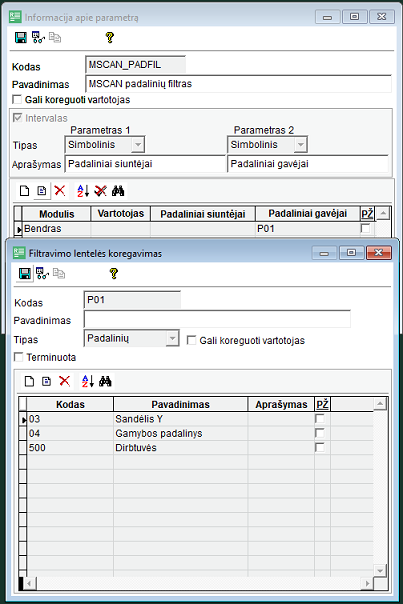Enable Gali koreguoti vartotojas beside Tipas Padalinių
Viewport: 403px width, 604px height.
pyautogui.click(x=191, y=340)
